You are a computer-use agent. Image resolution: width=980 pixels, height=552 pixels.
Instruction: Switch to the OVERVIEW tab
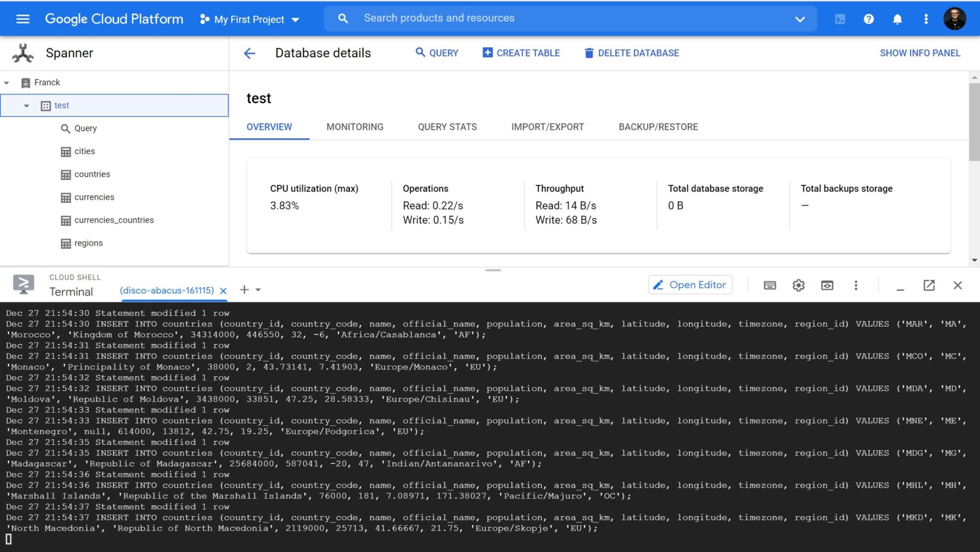click(x=269, y=127)
